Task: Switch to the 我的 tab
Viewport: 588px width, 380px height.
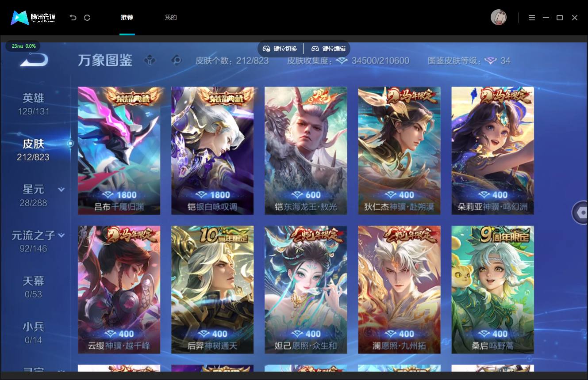Action: point(171,18)
